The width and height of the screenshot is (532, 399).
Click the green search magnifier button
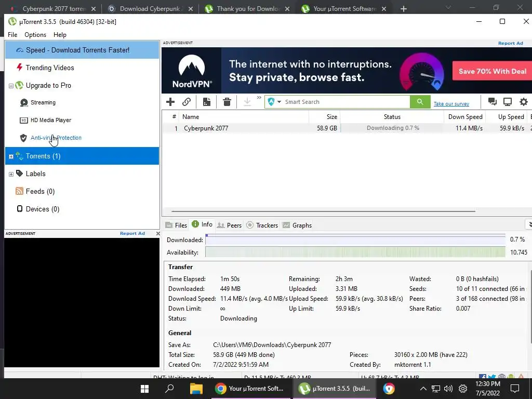[420, 102]
